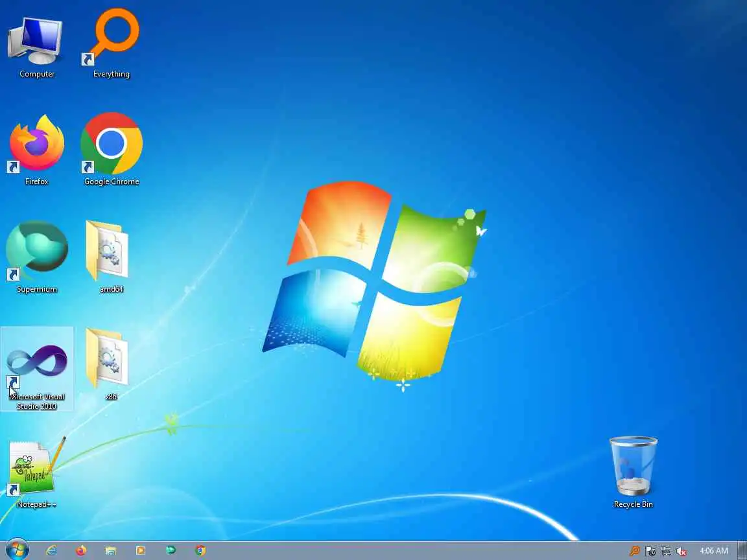
Task: Launch Internet Explorer from the taskbar
Action: click(51, 550)
